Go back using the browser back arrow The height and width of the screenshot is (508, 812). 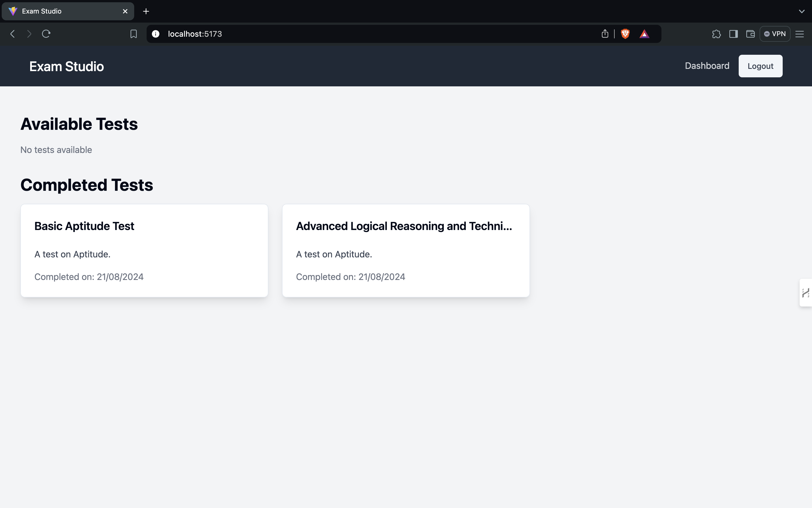[x=12, y=34]
